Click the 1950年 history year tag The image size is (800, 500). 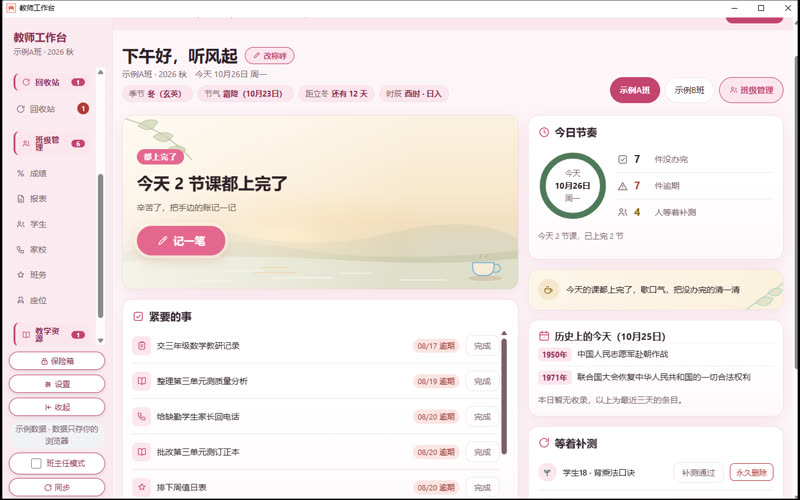(554, 354)
